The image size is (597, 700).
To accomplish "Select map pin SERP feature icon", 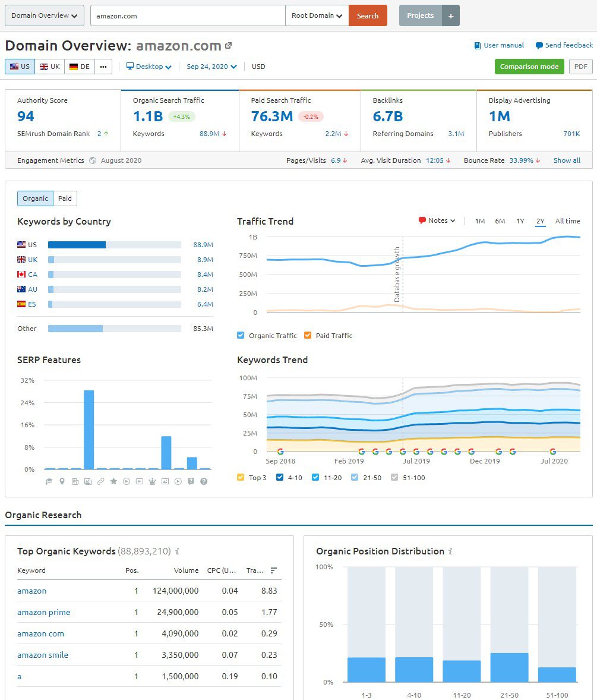I will click(x=62, y=481).
